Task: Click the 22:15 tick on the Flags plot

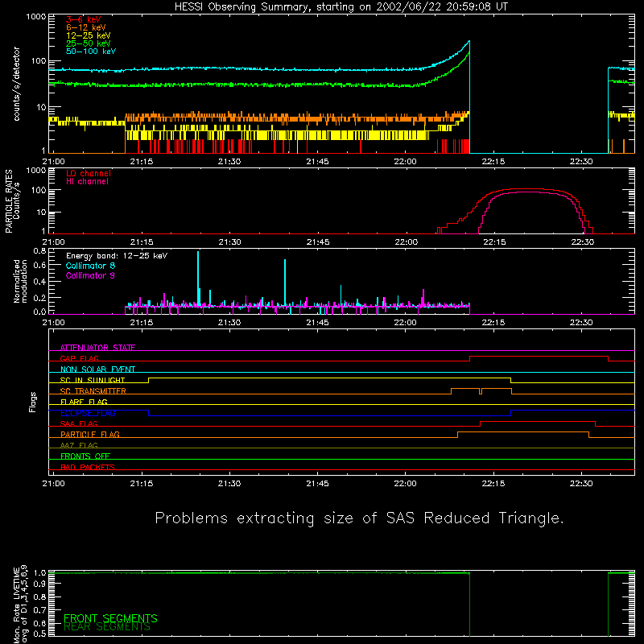Action: [x=493, y=484]
